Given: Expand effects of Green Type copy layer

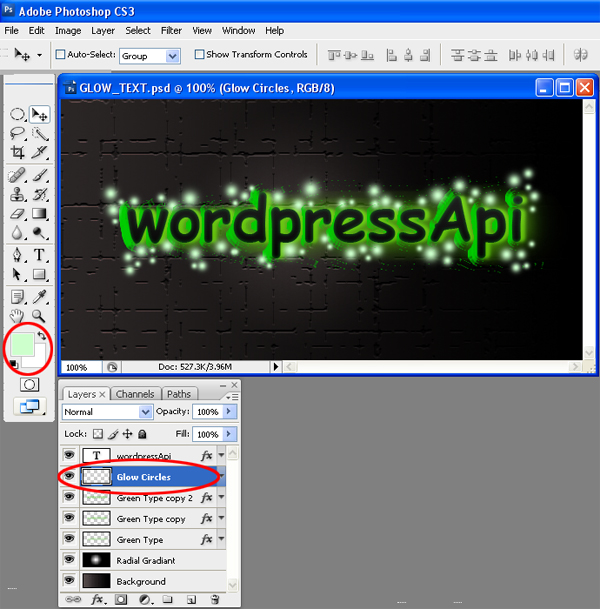Looking at the screenshot, I should click(x=221, y=517).
